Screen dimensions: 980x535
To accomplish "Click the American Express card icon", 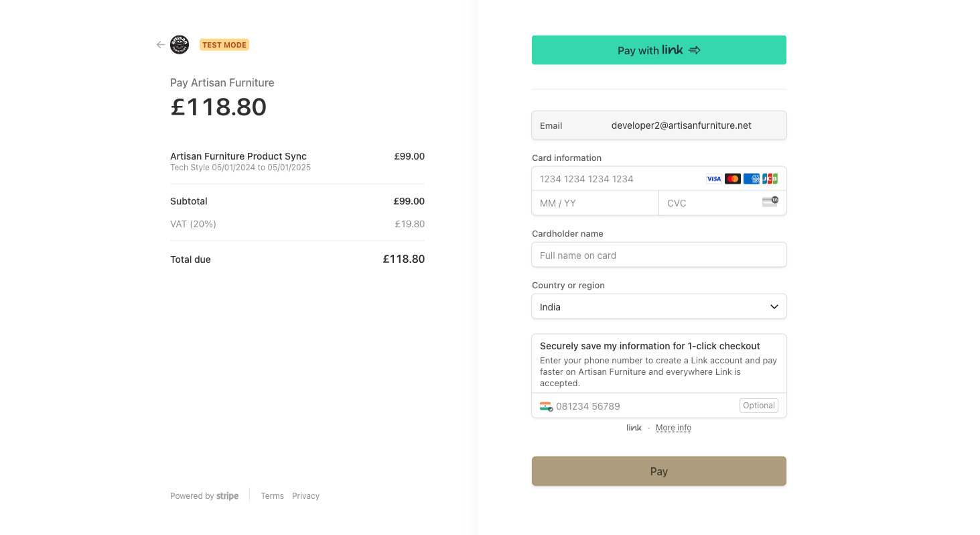I will point(752,179).
